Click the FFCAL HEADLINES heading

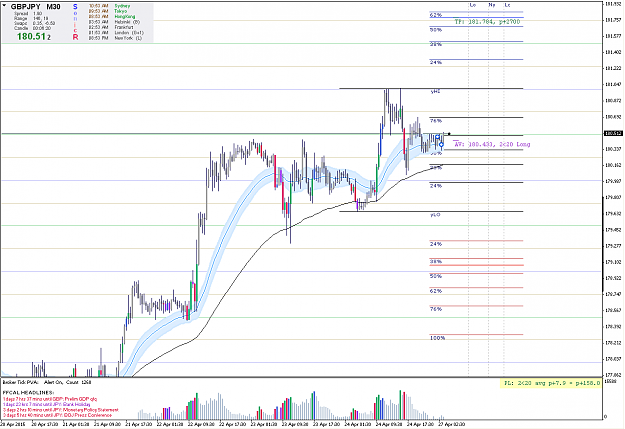(x=28, y=393)
